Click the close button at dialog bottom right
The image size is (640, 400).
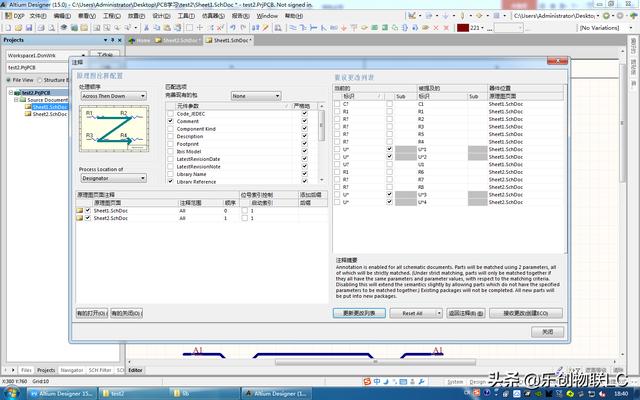547,332
